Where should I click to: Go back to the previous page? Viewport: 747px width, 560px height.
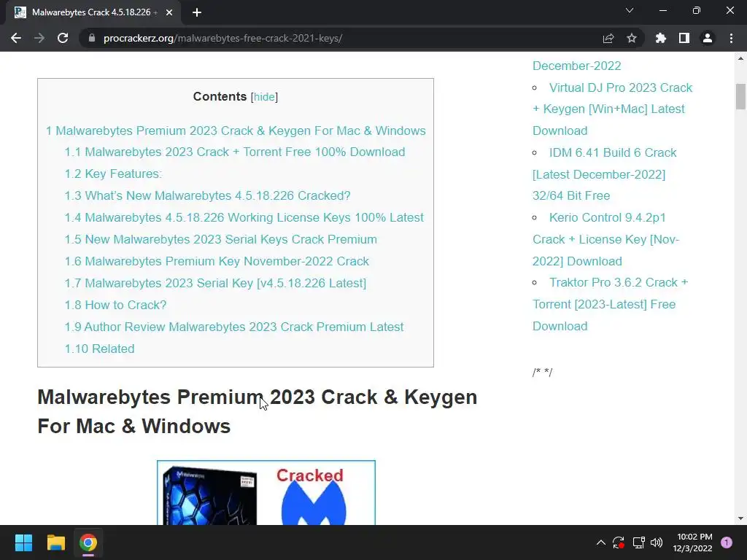coord(16,38)
